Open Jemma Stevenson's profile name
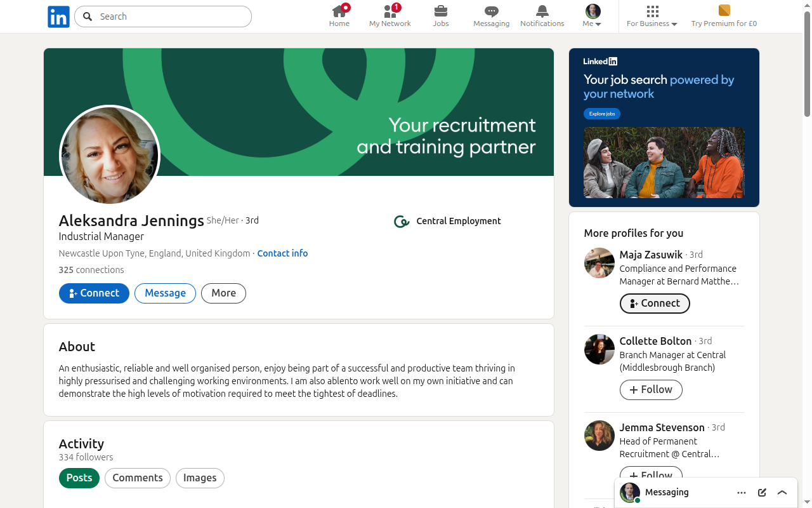The height and width of the screenshot is (508, 812). pos(662,427)
